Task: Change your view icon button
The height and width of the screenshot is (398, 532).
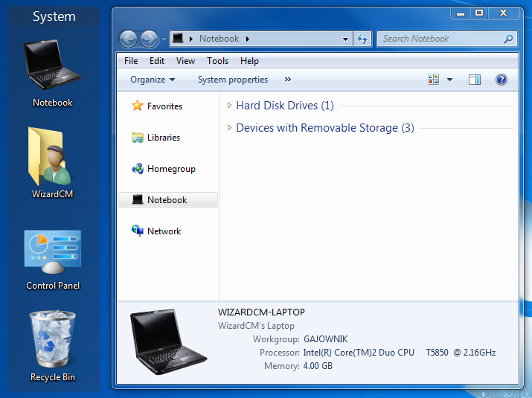Action: (434, 80)
